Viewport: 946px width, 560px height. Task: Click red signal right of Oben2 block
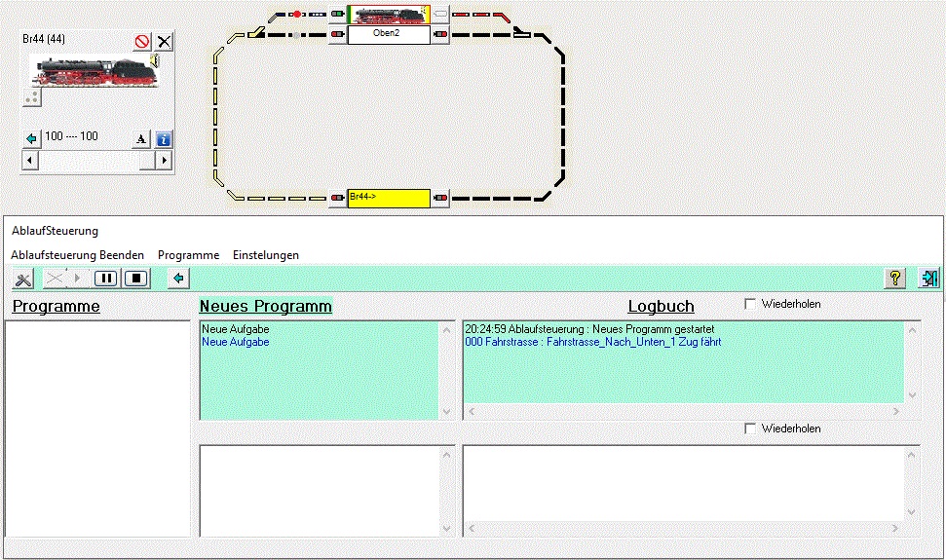[440, 34]
